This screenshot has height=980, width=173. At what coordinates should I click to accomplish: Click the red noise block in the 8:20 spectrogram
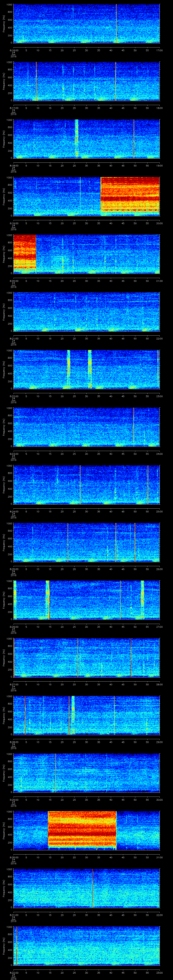[x=25, y=252]
